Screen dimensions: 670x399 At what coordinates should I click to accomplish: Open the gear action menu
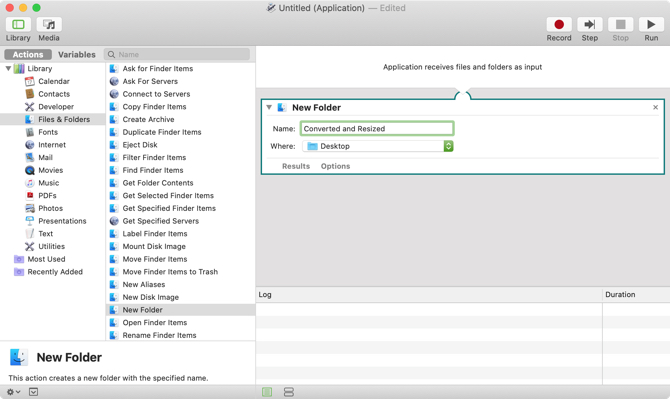[x=13, y=392]
